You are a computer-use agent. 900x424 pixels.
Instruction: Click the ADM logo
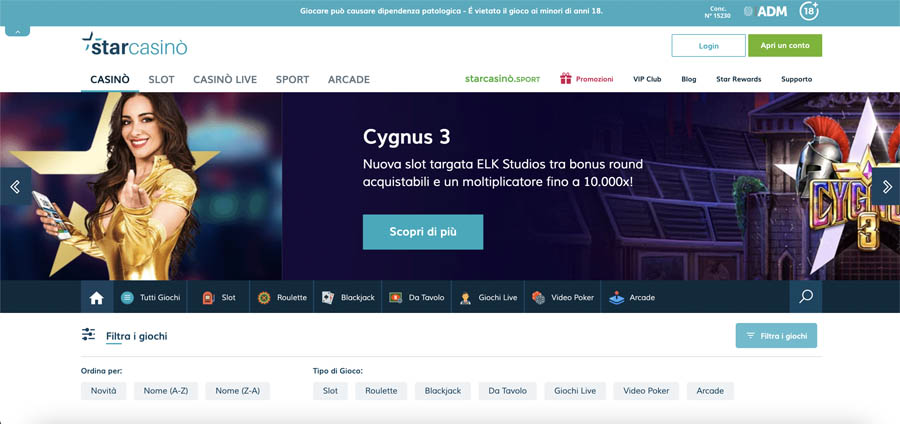(x=765, y=11)
